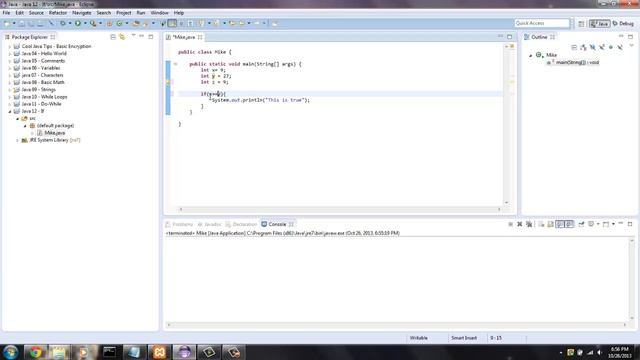Click the console vertical scrollbar
Image resolution: width=640 pixels, height=360 pixels.
coord(632,279)
